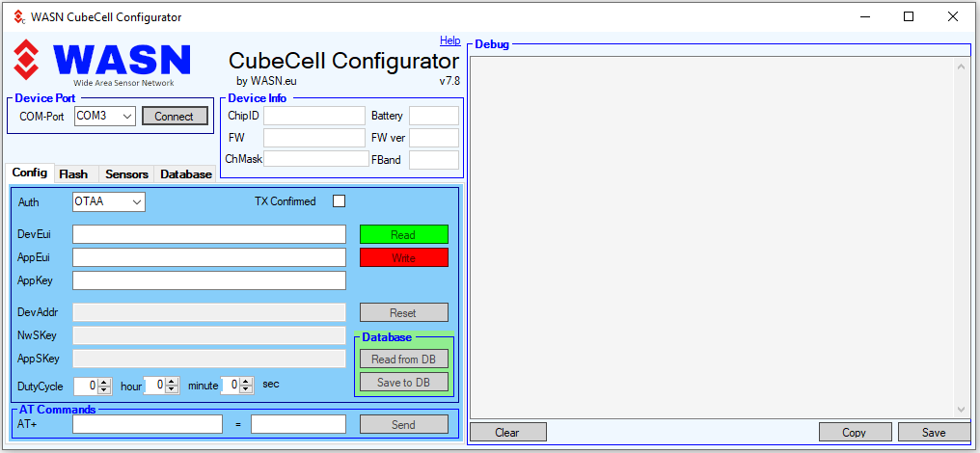The width and height of the screenshot is (980, 453).
Task: Click the Send button
Action: pos(404,424)
